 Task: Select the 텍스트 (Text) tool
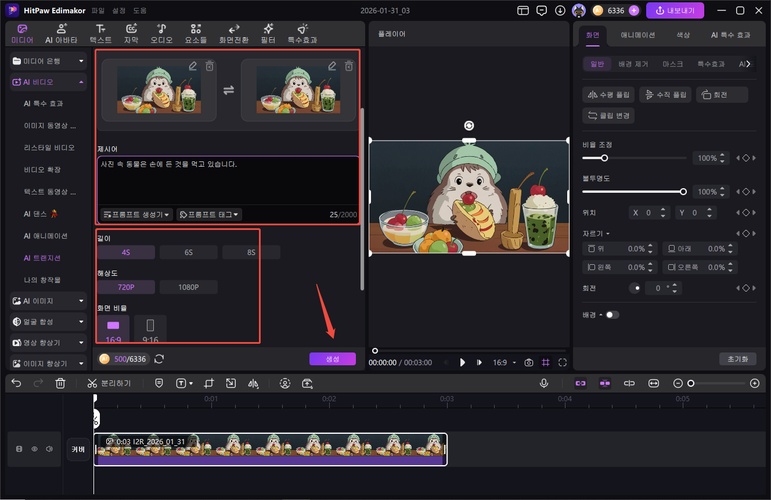tap(100, 33)
